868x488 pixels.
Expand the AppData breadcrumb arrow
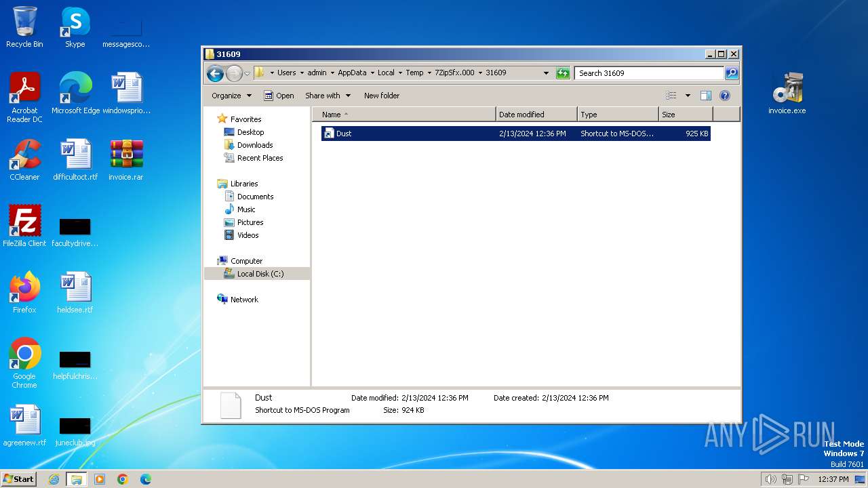point(372,73)
